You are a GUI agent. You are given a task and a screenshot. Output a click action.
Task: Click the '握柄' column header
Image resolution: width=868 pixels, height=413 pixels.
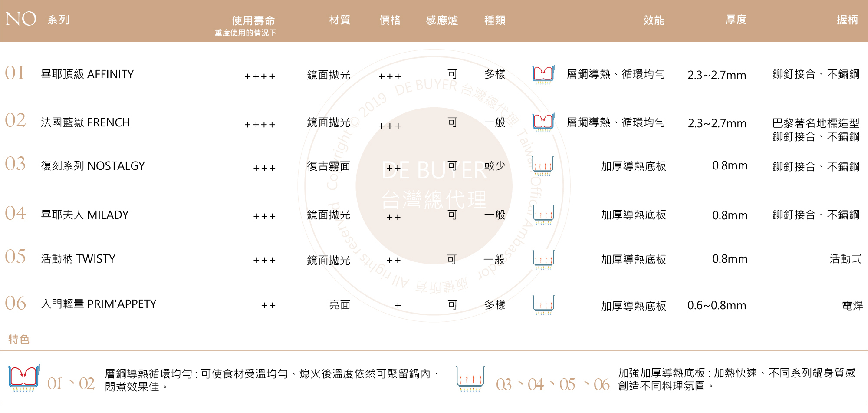click(848, 20)
